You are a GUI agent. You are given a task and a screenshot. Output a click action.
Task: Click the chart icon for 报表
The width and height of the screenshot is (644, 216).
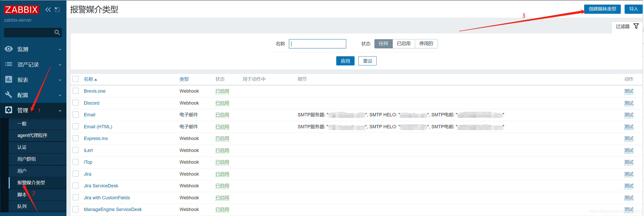(9, 79)
